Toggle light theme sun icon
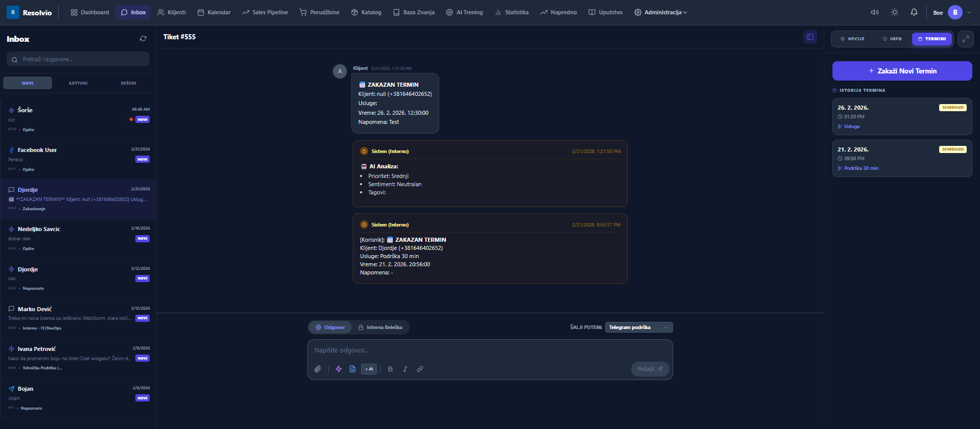 (895, 12)
